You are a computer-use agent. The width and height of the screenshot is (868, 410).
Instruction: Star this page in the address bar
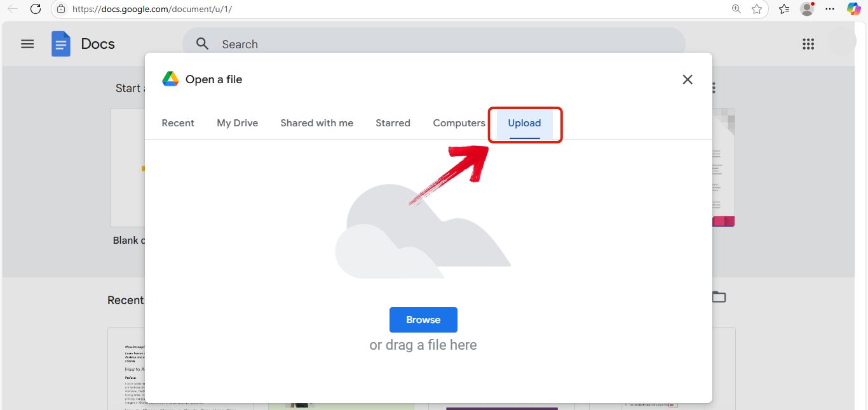(757, 9)
